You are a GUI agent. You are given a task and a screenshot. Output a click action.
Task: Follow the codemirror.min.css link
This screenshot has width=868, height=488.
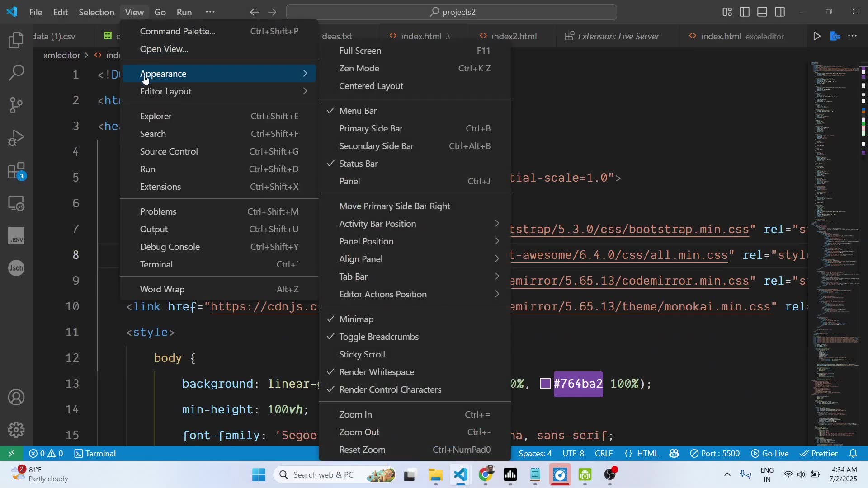629,281
